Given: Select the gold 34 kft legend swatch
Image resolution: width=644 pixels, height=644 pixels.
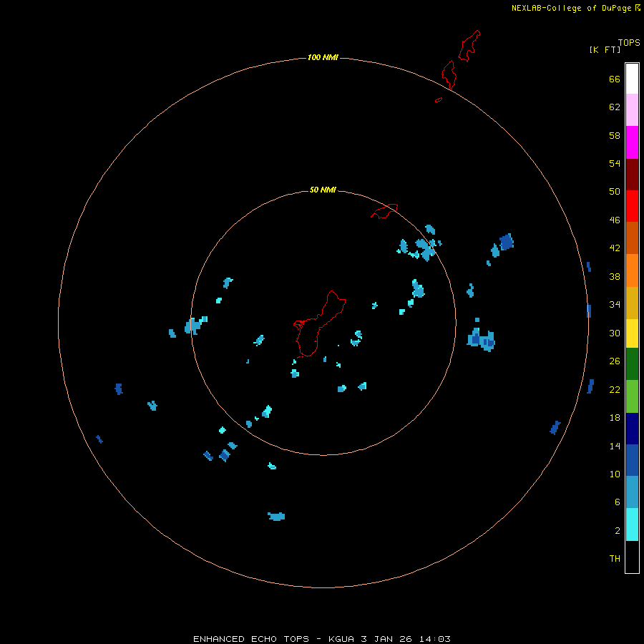Looking at the screenshot, I should [632, 303].
